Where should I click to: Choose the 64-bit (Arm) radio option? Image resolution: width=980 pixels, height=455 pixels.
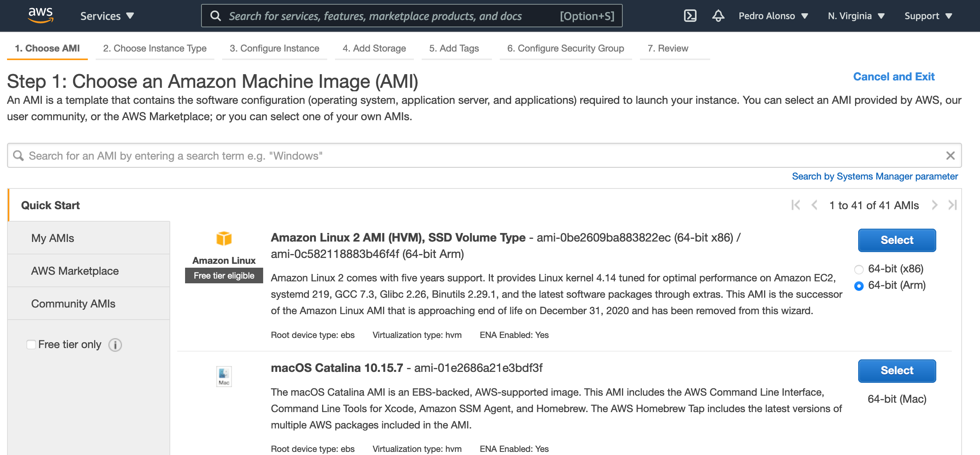pos(859,286)
